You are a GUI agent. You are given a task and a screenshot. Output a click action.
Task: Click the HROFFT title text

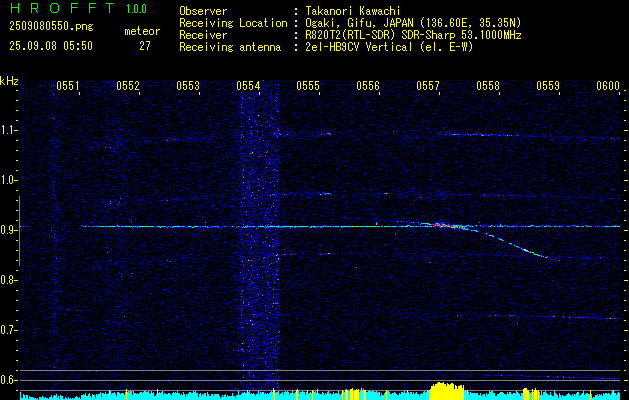coord(62,8)
